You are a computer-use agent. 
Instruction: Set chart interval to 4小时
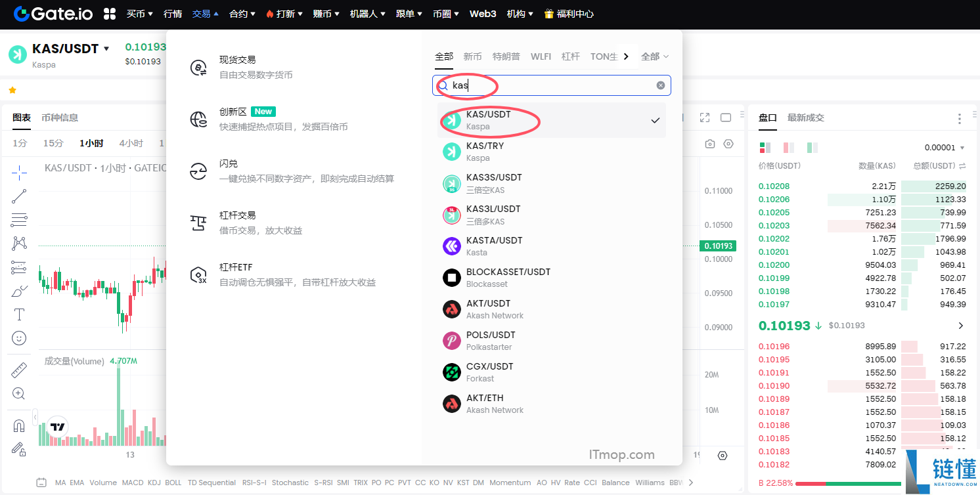coord(131,143)
